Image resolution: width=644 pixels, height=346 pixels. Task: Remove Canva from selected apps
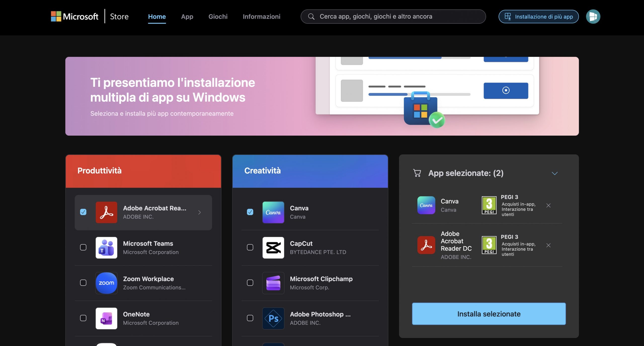(x=548, y=206)
